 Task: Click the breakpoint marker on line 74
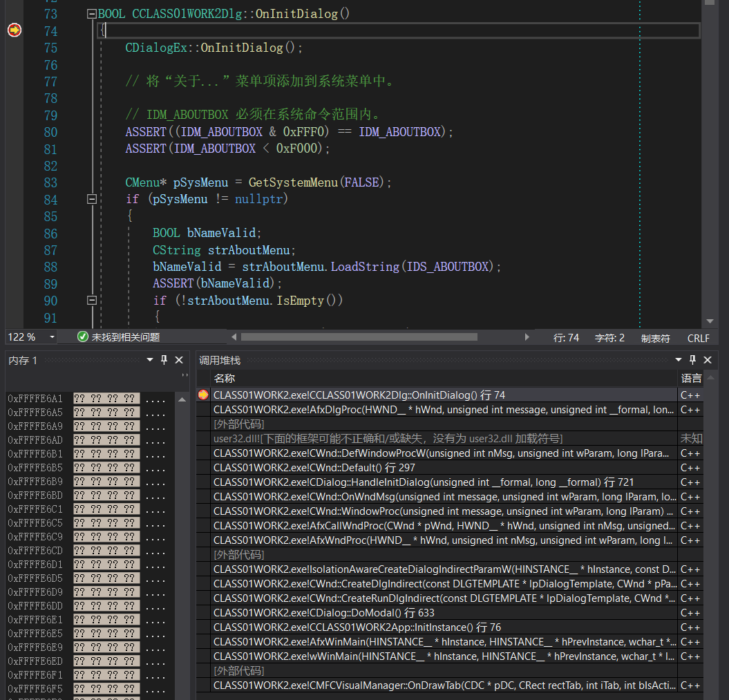point(15,30)
